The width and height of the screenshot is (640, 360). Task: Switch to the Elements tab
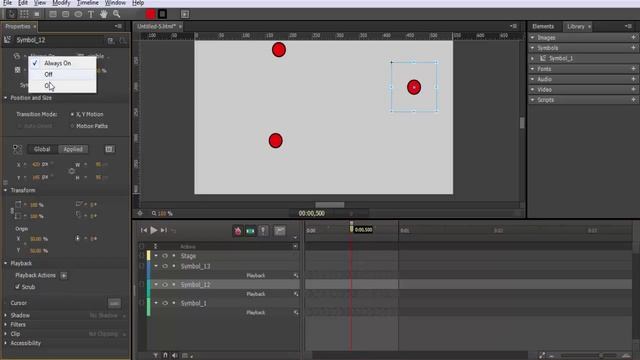coord(543,27)
